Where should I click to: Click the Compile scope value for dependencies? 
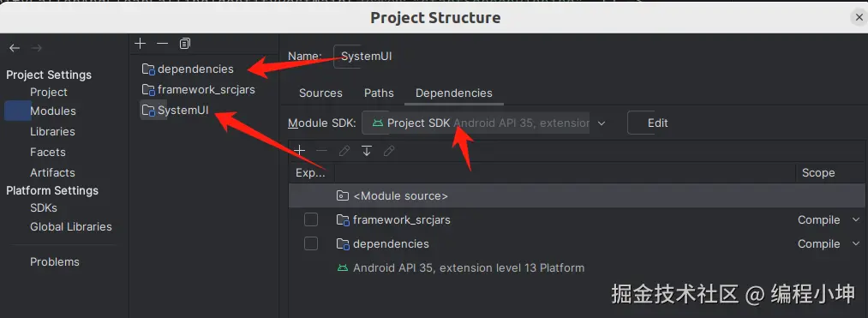click(x=819, y=243)
